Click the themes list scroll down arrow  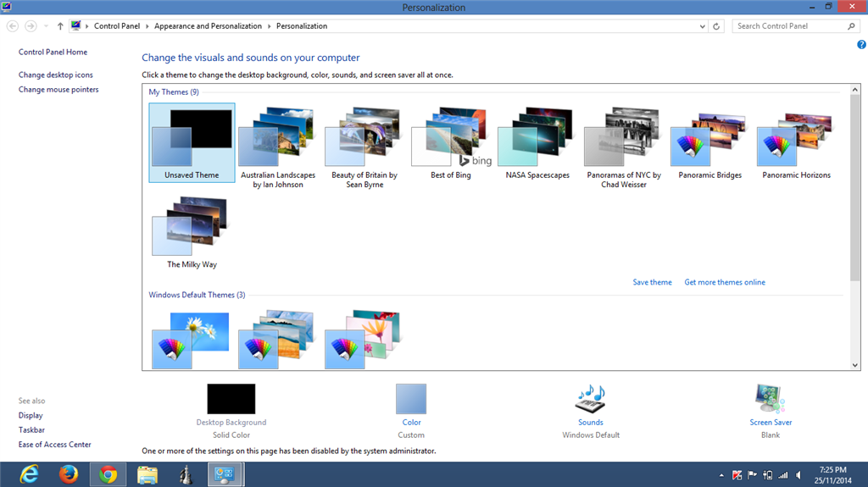[x=855, y=365]
